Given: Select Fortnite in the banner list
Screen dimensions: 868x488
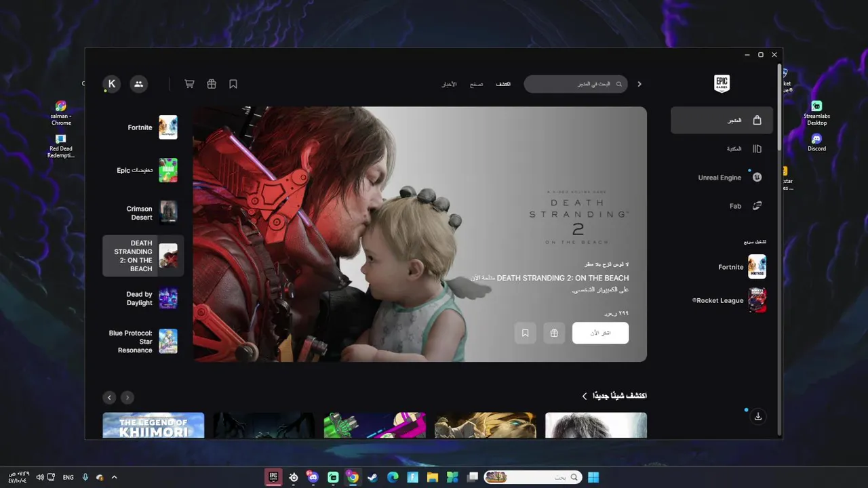Looking at the screenshot, I should (142, 127).
